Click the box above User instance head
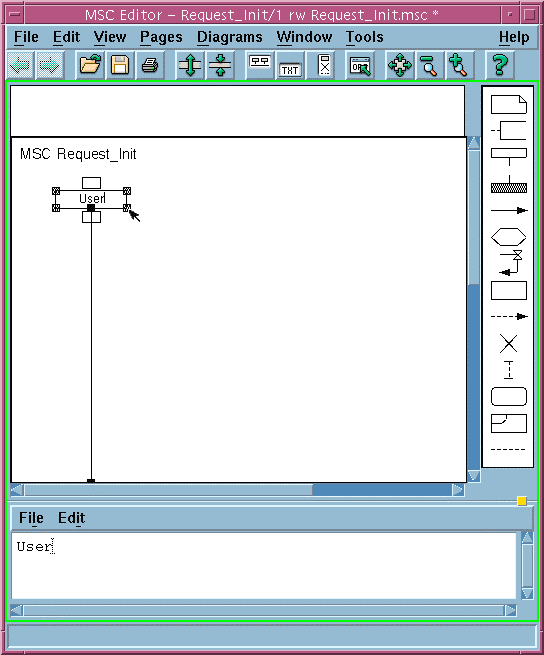Viewport: 544px width, 655px height. (x=92, y=183)
